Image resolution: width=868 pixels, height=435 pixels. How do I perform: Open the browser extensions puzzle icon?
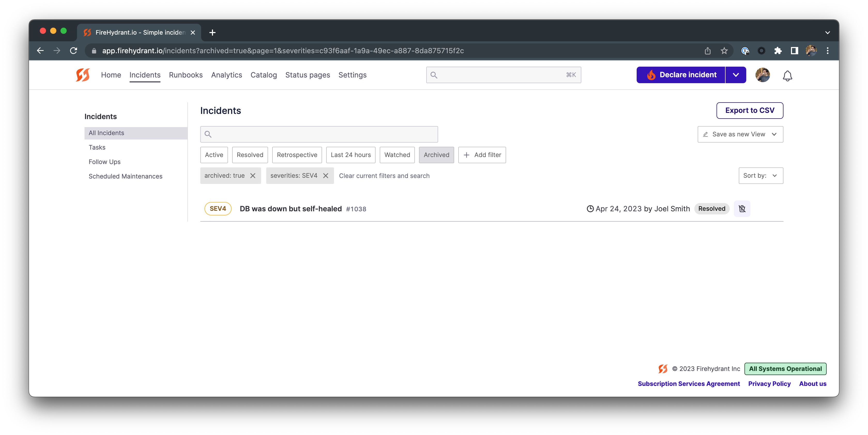[778, 51]
